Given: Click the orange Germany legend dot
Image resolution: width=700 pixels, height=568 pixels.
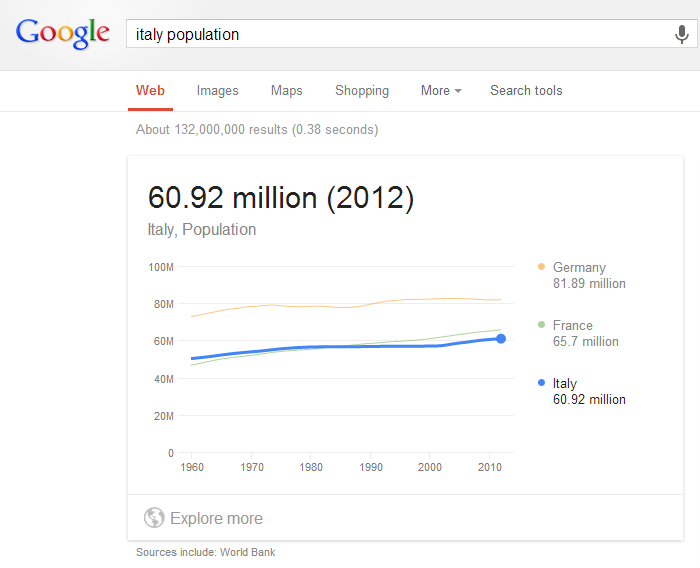Looking at the screenshot, I should point(541,267).
